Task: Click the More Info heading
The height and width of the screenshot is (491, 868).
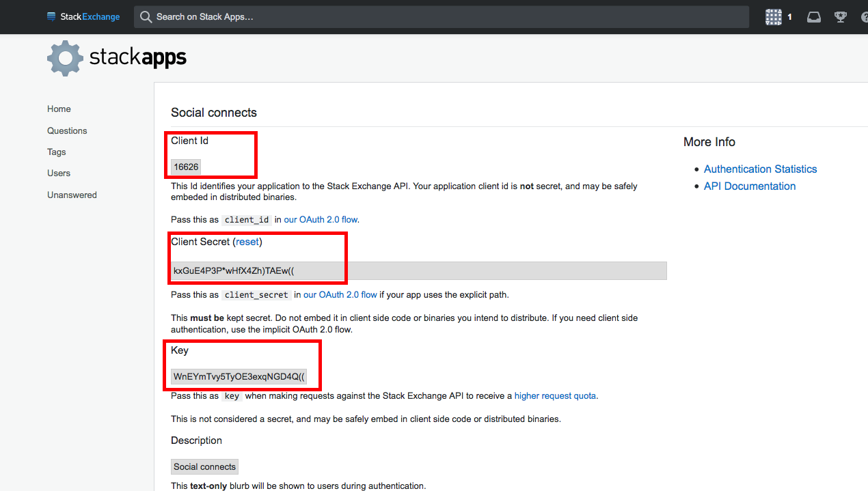Action: (x=709, y=142)
